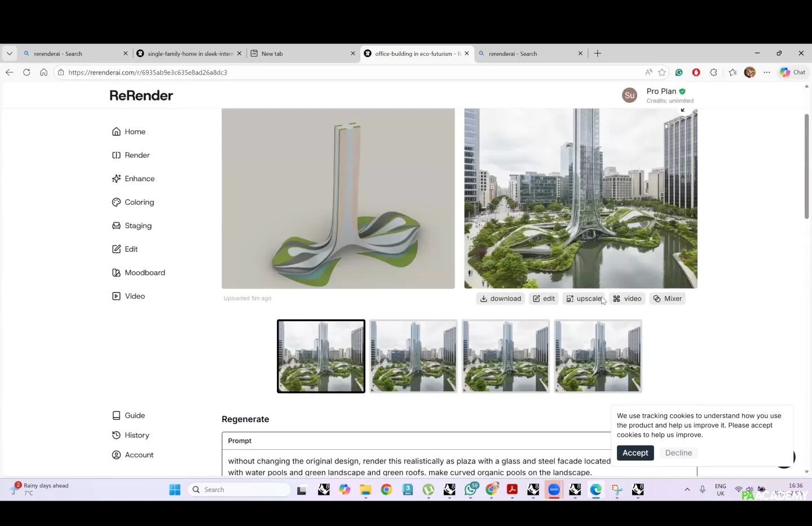
Task: Select the second render variation thumbnail
Action: (413, 356)
